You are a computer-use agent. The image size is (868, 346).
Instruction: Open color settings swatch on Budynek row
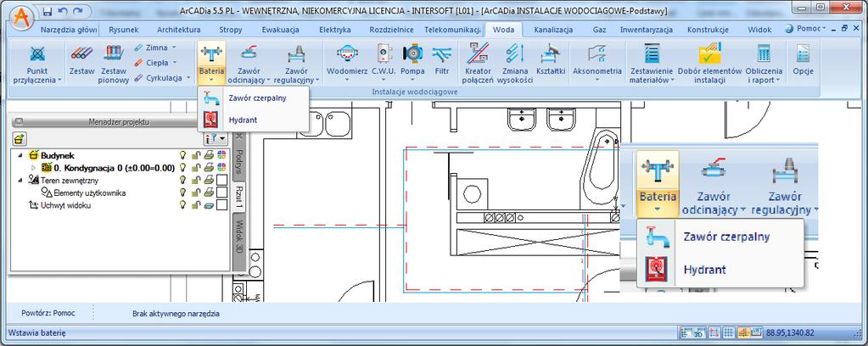coord(222,155)
